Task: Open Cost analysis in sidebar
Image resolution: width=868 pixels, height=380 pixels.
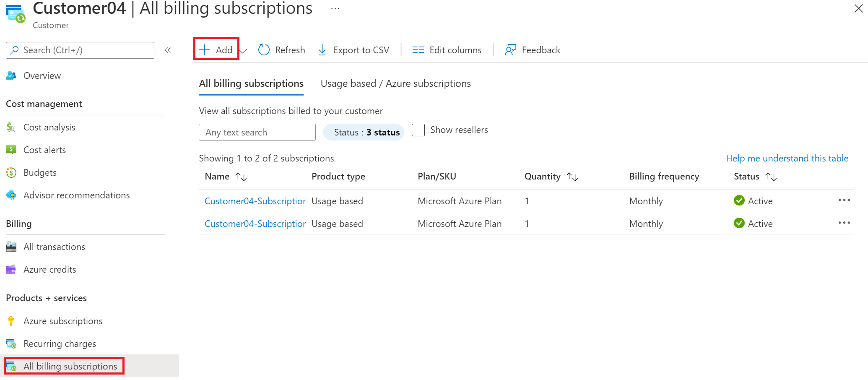Action: coord(49,128)
